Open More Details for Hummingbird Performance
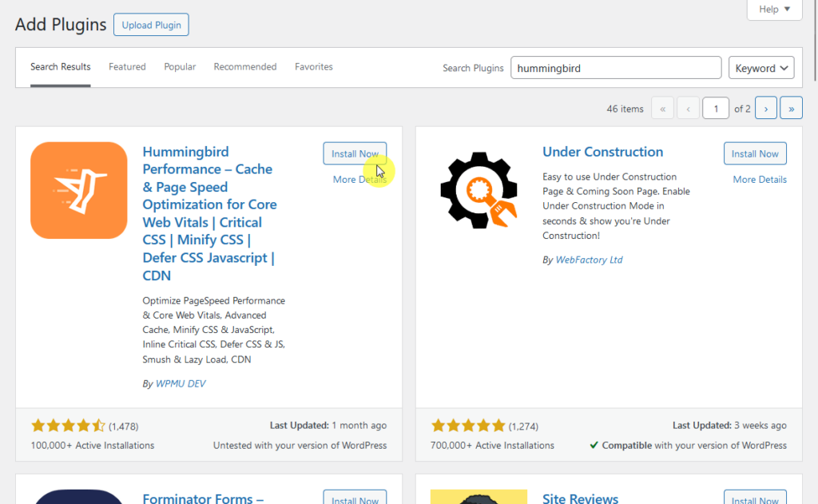818x504 pixels. point(359,180)
